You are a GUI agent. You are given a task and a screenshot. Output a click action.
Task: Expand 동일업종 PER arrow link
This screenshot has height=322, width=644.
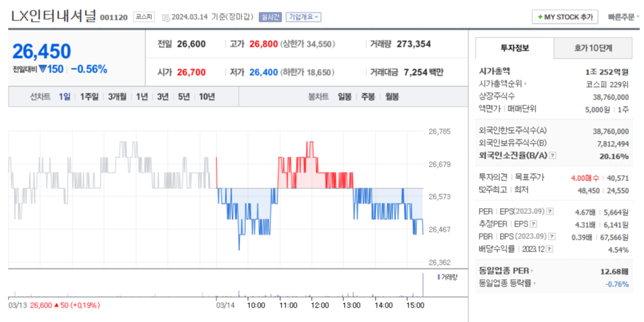pyautogui.click(x=505, y=271)
